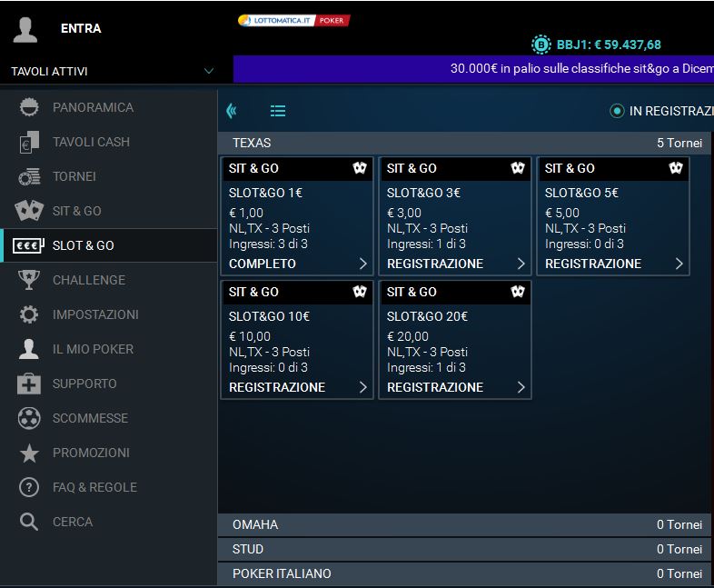Image resolution: width=714 pixels, height=588 pixels.
Task: Register for SLOT&GO 20€ tournament
Action: pos(435,387)
